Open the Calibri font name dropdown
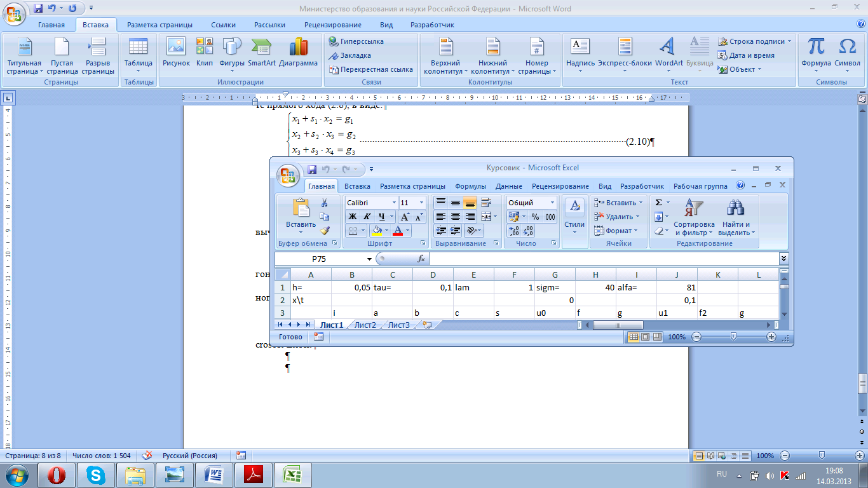The width and height of the screenshot is (868, 488). (x=393, y=203)
